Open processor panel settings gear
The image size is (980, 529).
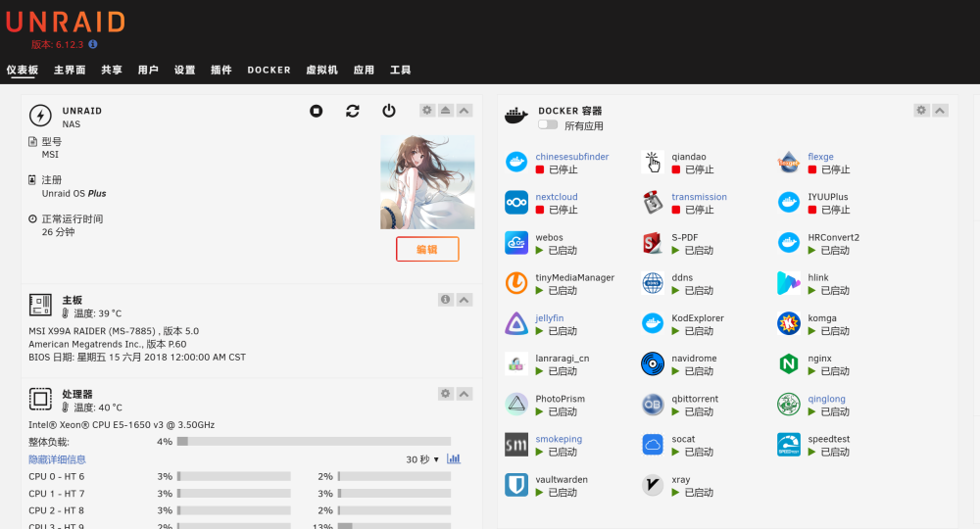tap(445, 394)
